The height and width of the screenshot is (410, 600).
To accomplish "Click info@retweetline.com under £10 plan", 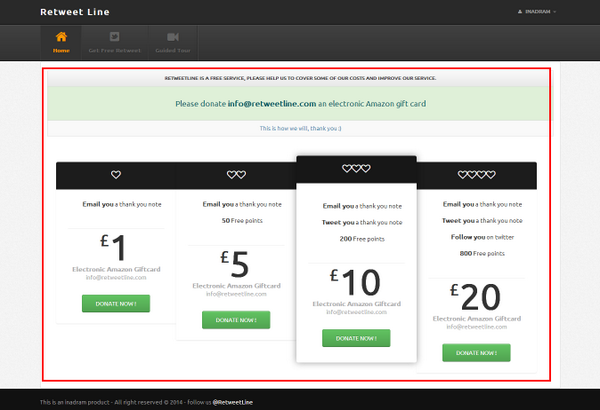I will click(x=356, y=312).
